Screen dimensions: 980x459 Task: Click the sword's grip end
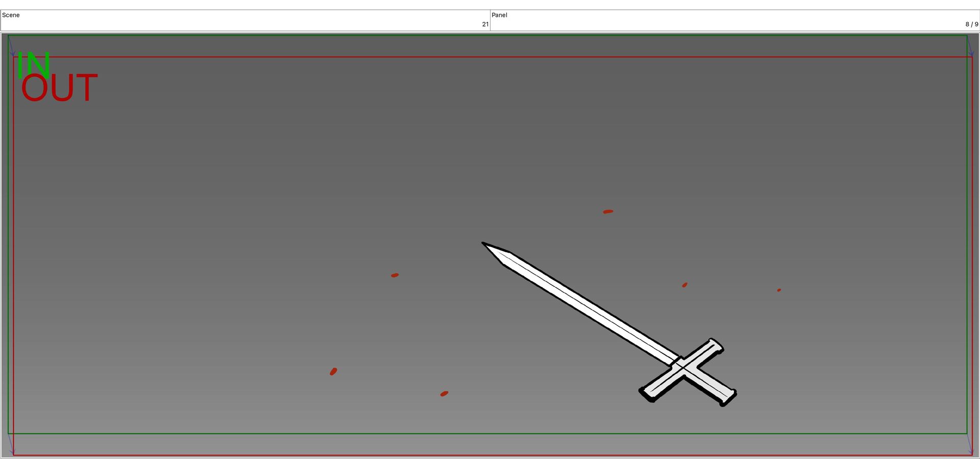pyautogui.click(x=729, y=397)
